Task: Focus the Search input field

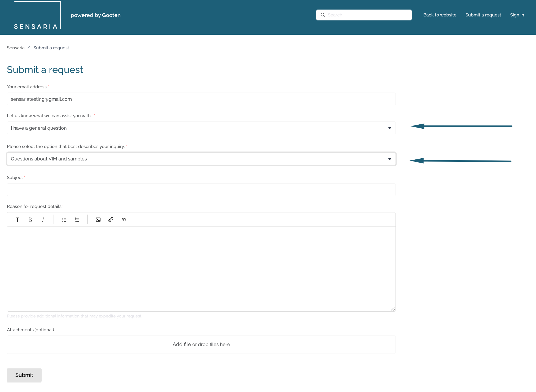Action: [364, 15]
